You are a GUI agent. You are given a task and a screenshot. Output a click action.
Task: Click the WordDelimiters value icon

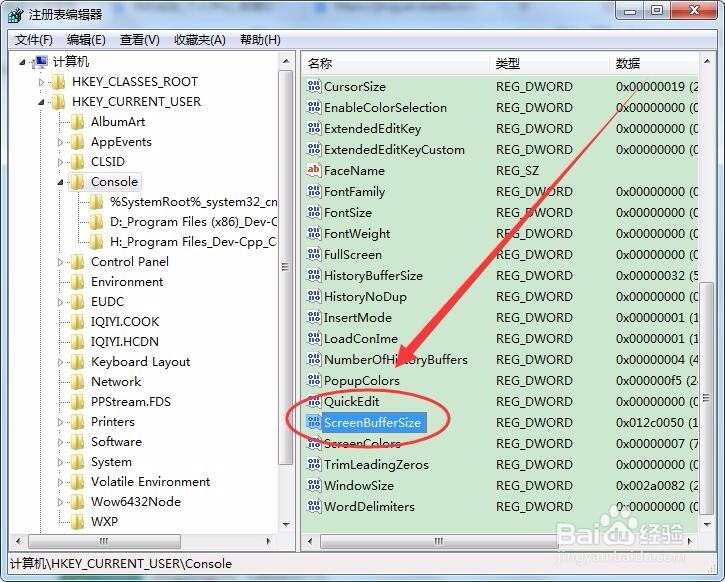point(313,506)
